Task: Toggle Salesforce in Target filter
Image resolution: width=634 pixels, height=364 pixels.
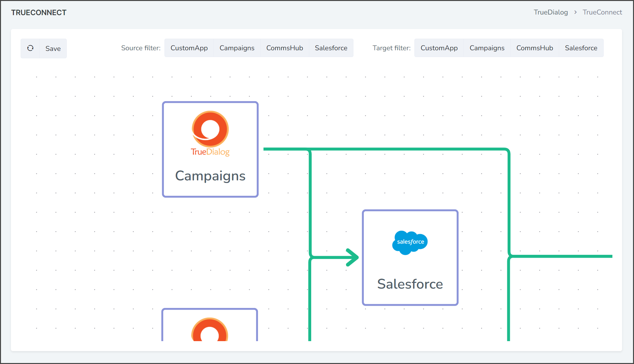Action: point(581,48)
